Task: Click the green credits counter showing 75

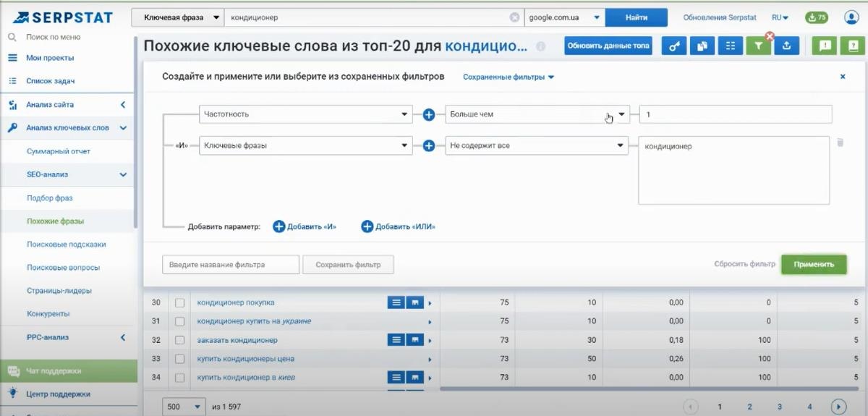Action: [817, 17]
